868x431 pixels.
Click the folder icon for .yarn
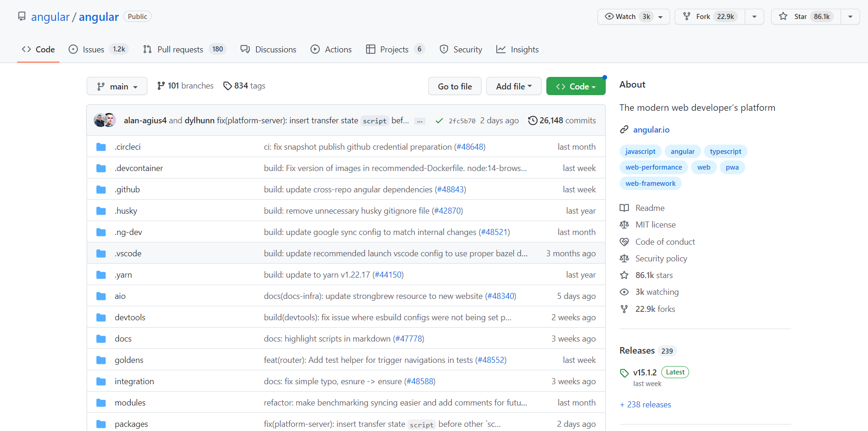101,275
